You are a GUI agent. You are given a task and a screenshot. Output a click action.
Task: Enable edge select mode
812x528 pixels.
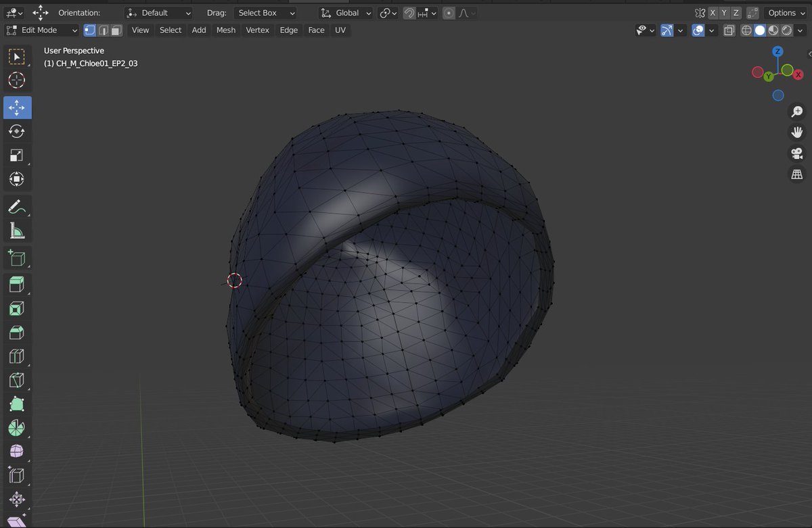tap(104, 30)
